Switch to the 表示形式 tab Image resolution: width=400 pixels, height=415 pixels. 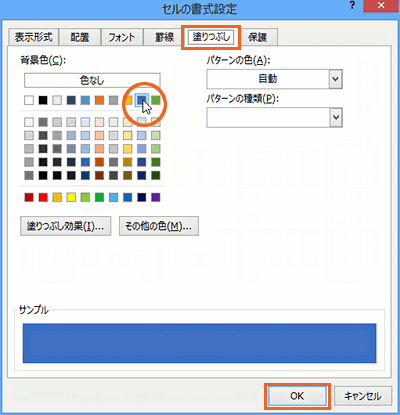click(33, 37)
